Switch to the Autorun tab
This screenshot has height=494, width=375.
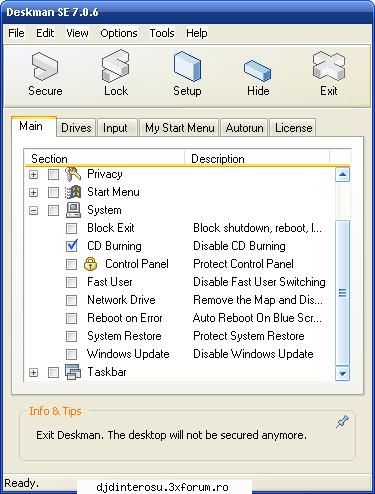[x=244, y=128]
